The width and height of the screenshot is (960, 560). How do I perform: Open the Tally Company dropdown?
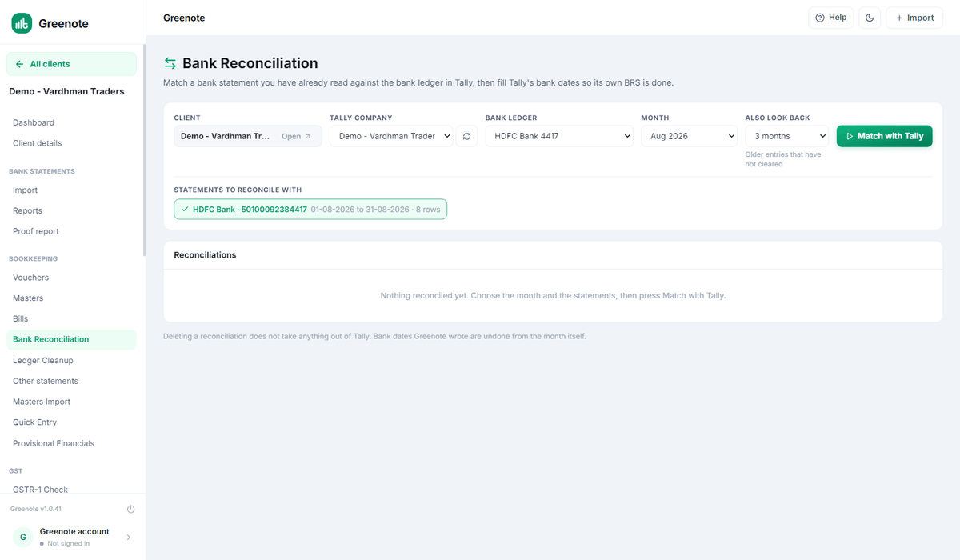point(391,136)
